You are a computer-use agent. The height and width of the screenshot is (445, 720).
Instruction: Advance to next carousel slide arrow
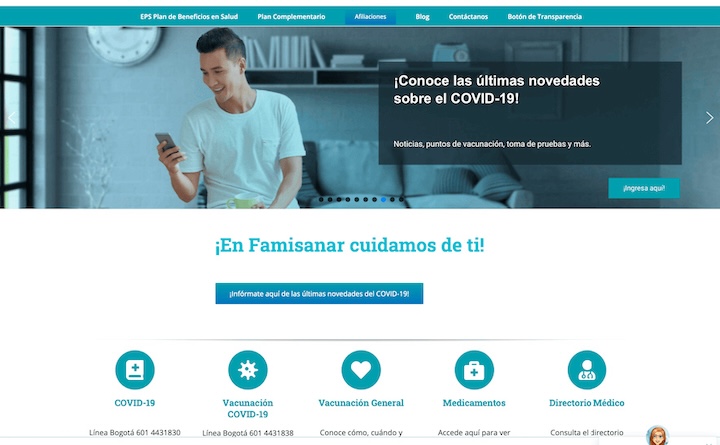point(709,118)
